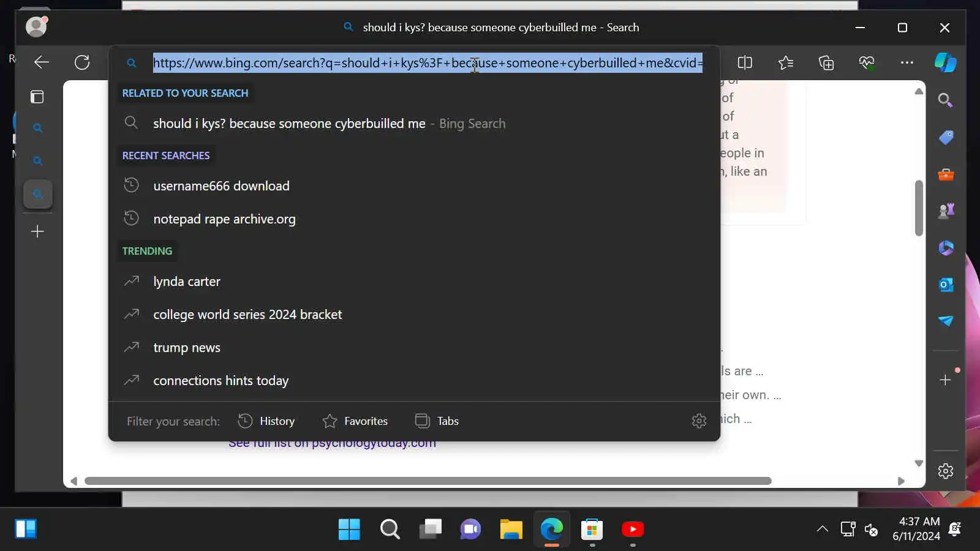This screenshot has width=980, height=551.
Task: Open the Chat app on the taskbar
Action: tap(470, 529)
